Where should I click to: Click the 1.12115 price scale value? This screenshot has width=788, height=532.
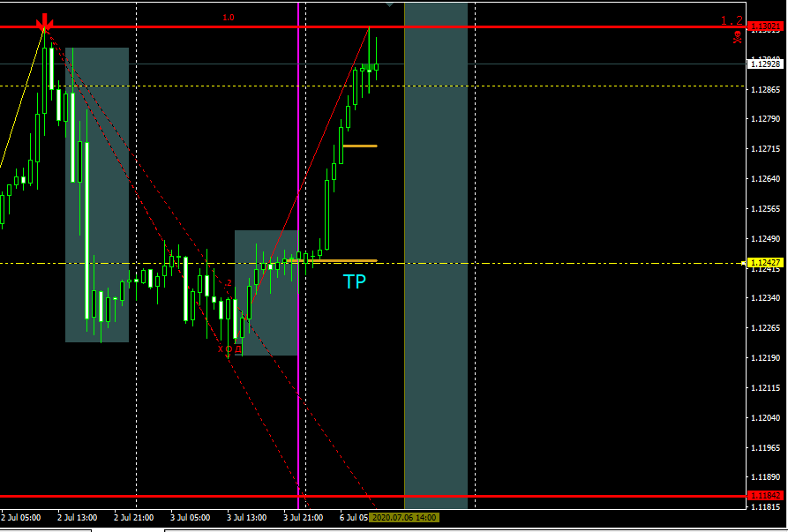click(765, 388)
